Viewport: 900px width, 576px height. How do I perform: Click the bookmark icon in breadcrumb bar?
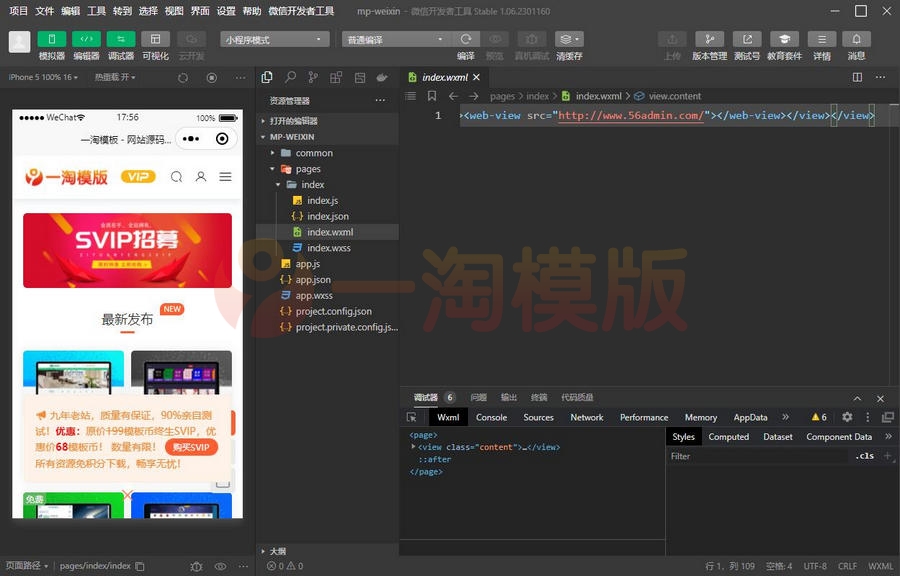432,96
